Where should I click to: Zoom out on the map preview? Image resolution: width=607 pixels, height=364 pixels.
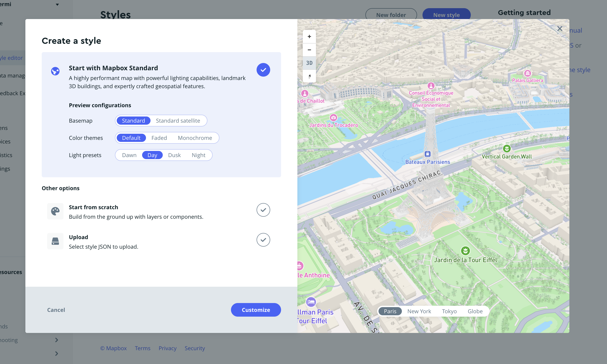309,50
